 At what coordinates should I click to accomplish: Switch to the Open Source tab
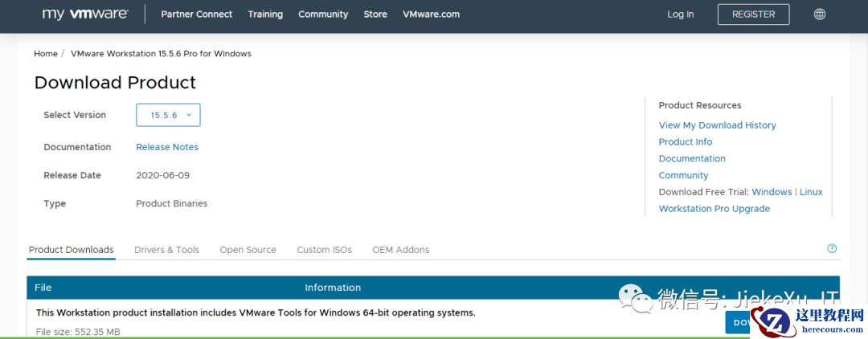pos(248,250)
